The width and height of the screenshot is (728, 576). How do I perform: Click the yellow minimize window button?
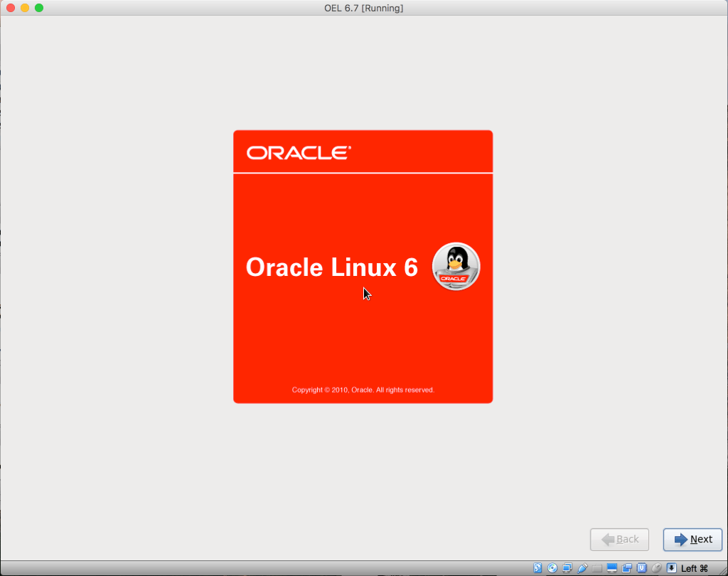(25, 8)
